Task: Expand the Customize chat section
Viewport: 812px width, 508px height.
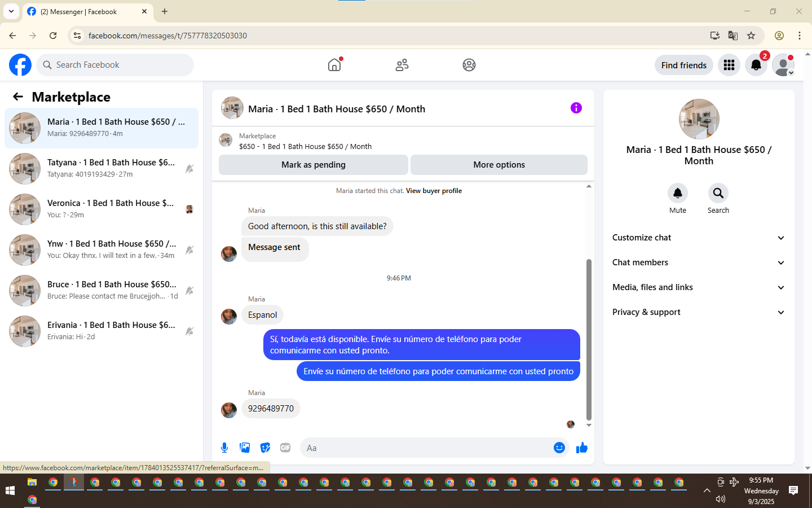Action: (699, 238)
